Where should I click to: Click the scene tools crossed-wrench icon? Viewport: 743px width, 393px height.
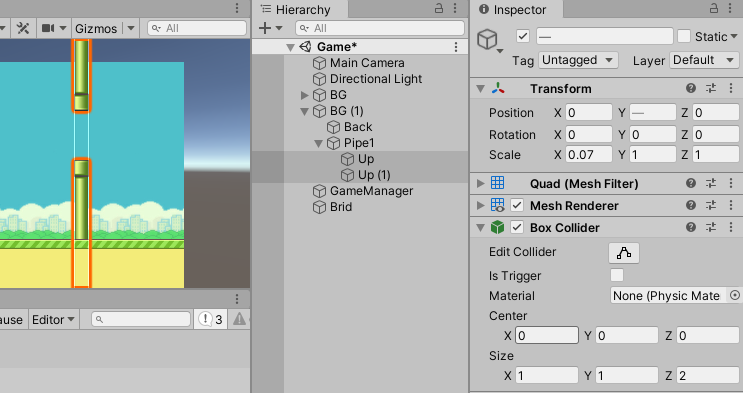(x=23, y=28)
